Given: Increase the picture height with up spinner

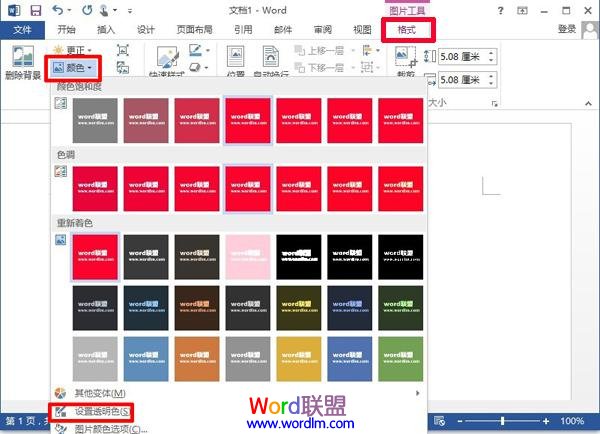Looking at the screenshot, I should tap(491, 53).
